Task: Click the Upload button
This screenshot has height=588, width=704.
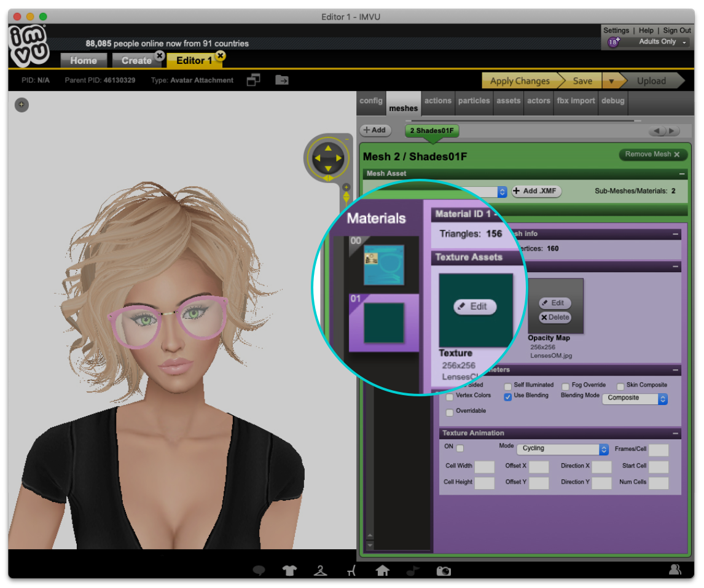Action: 651,81
